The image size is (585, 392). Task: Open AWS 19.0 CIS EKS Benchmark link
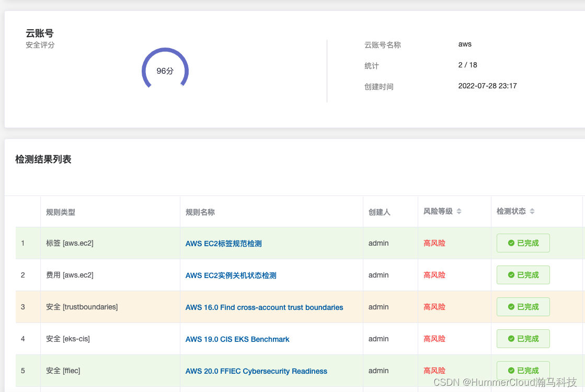237,339
